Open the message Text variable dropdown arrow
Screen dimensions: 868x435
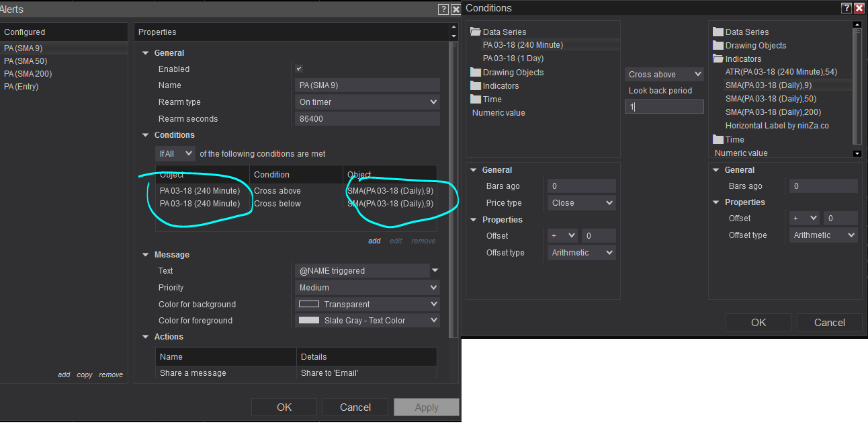click(x=435, y=270)
